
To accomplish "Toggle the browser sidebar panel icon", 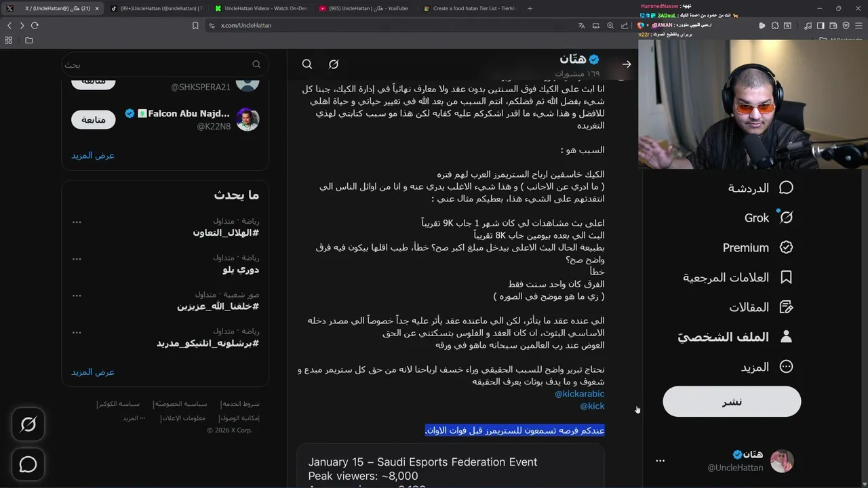I will (821, 26).
